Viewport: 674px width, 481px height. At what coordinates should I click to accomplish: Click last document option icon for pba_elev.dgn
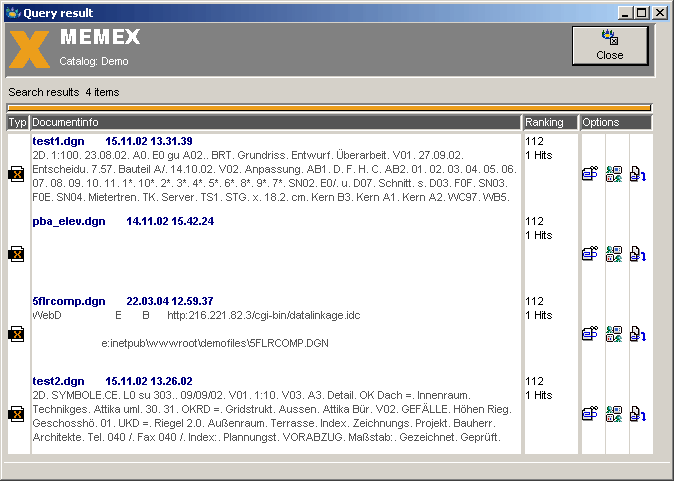tap(637, 255)
